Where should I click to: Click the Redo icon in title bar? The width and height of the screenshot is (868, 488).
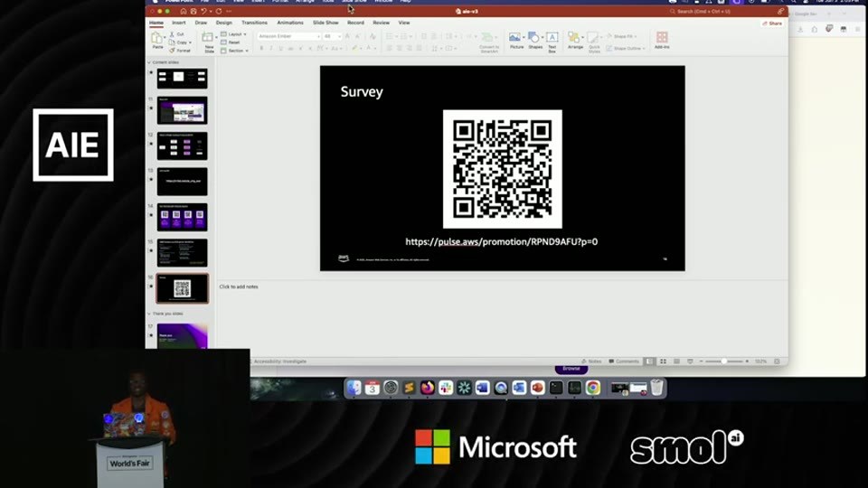point(219,11)
